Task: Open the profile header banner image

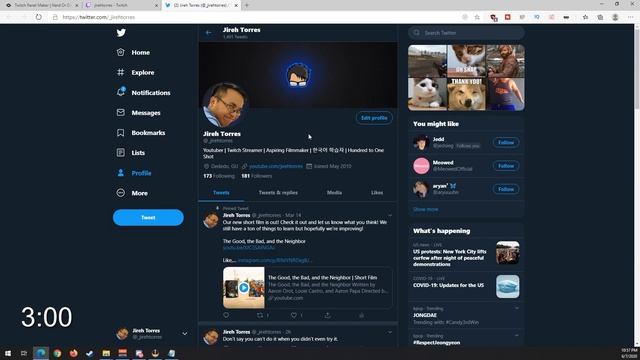Action: 298,75
